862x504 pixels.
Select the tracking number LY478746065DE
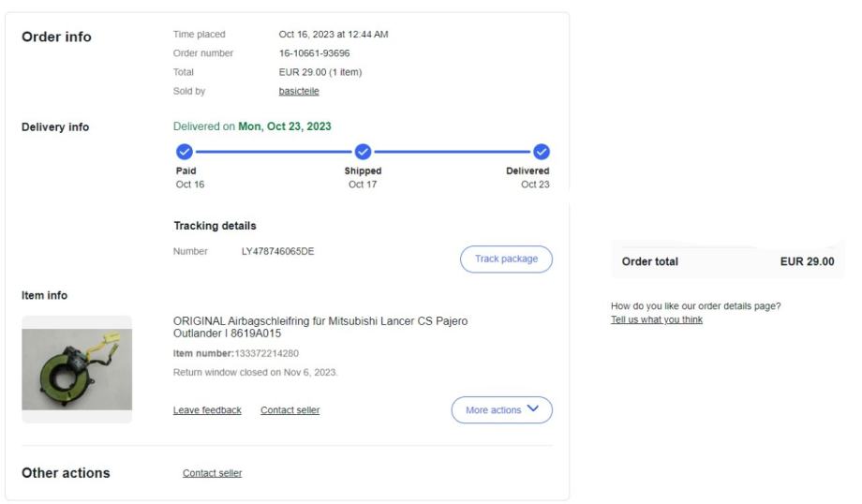(x=277, y=251)
